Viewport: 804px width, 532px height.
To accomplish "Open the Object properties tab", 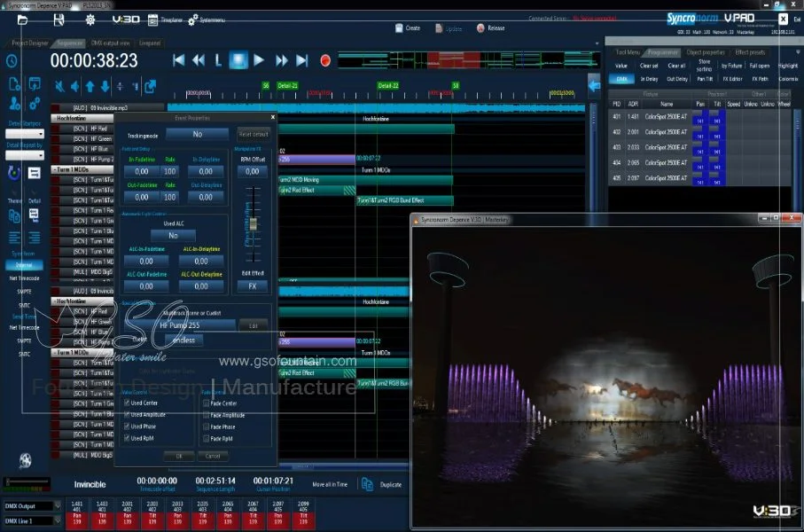I will (x=706, y=52).
